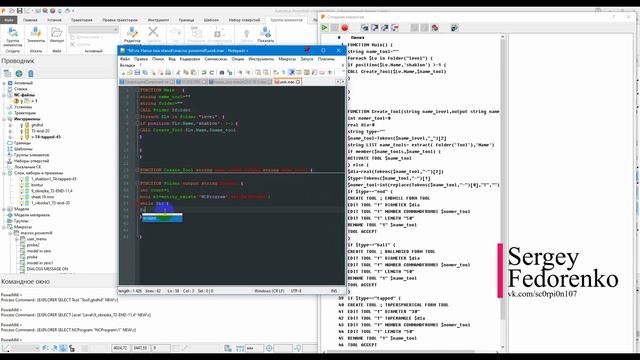The width and height of the screenshot is (640, 360).
Task: Collapse the Инструменты tree node
Action: tap(4, 119)
